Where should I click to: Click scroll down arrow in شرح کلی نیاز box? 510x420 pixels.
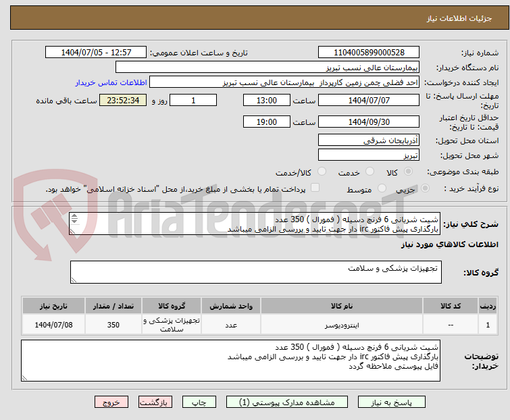click(74, 221)
